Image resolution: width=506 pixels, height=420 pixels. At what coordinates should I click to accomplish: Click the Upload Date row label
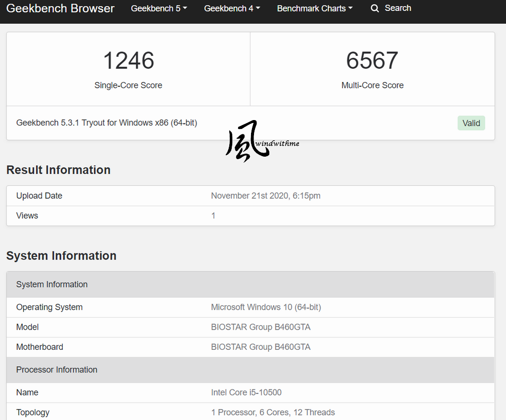[39, 196]
